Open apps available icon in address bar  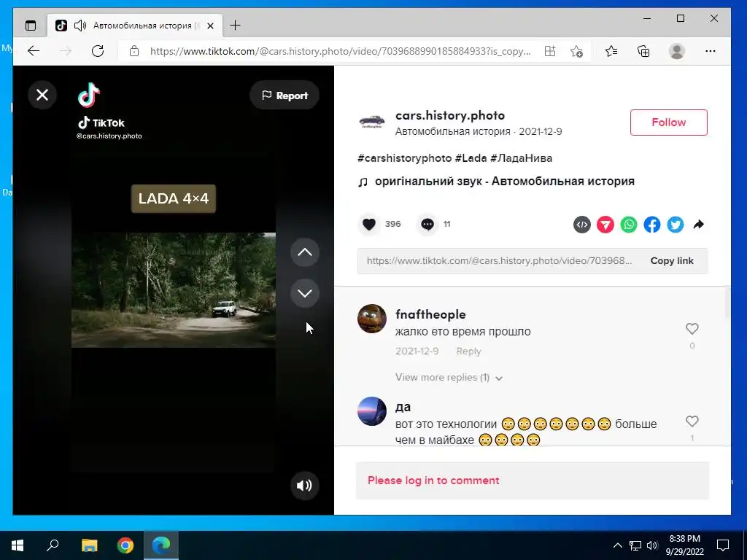pos(550,51)
